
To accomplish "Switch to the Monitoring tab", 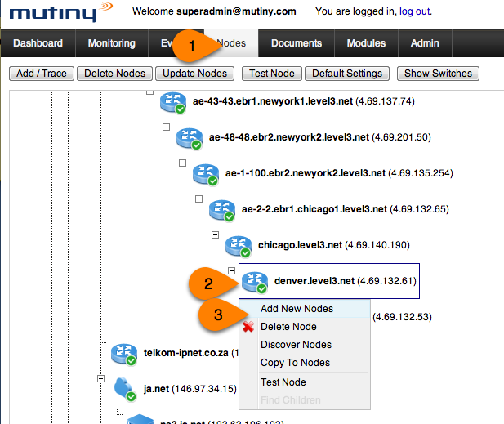I will point(112,43).
